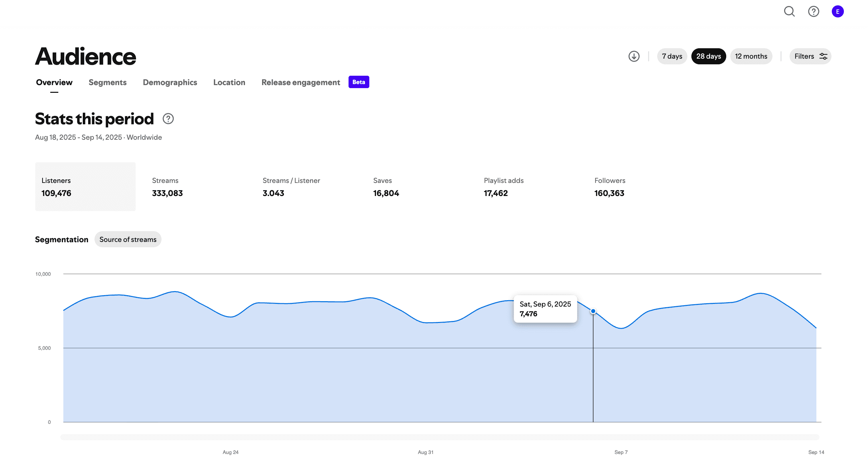This screenshot has height=457, width=868.
Task: Open the Source of streams segmentation
Action: [x=128, y=240]
